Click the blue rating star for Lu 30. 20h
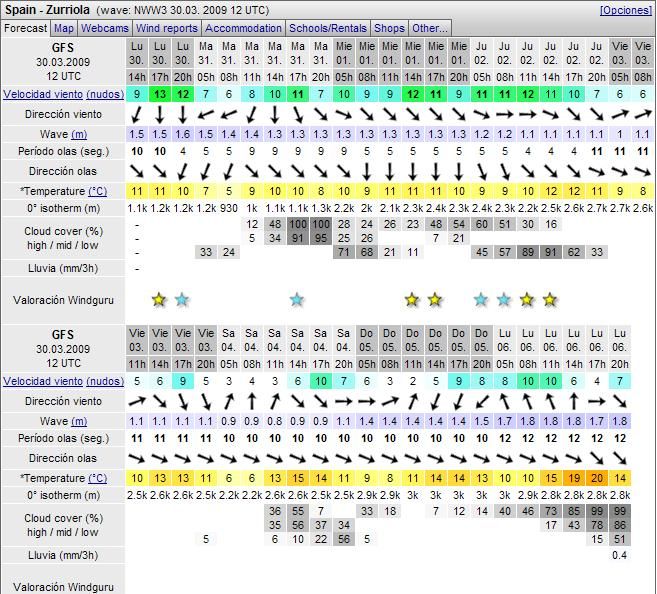 point(182,300)
